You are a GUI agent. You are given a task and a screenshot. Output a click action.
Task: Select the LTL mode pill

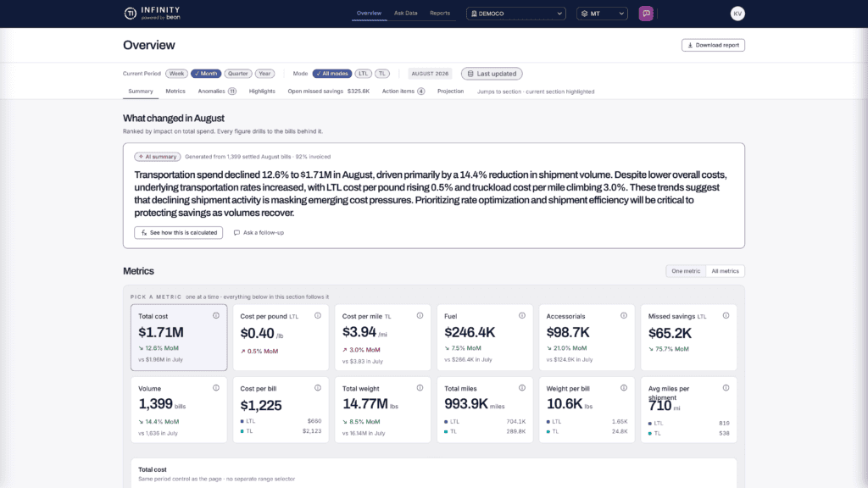363,74
